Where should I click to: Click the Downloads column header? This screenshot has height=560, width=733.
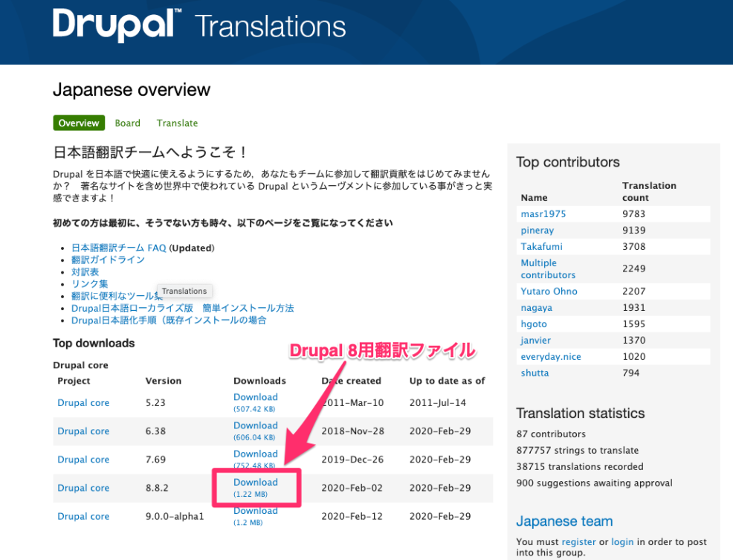click(x=259, y=381)
